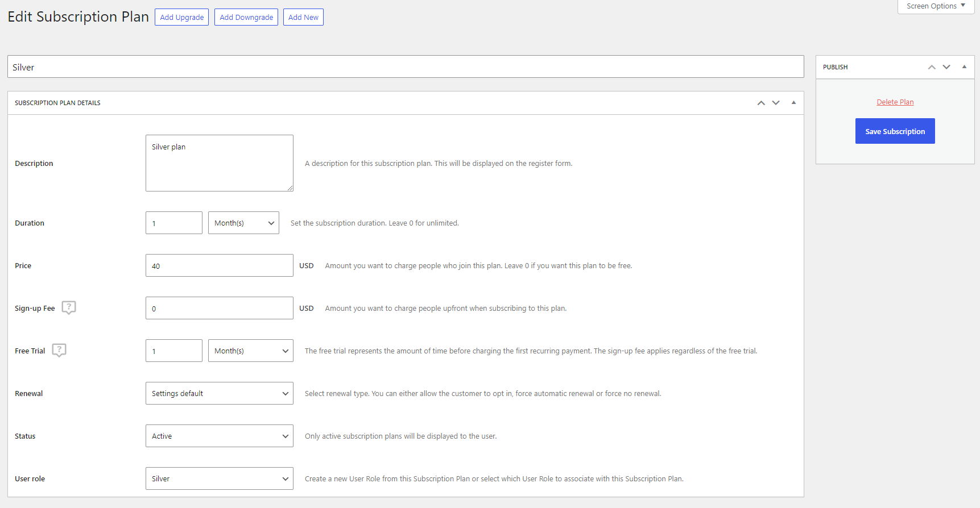Focus the Price input field
Screen dimensions: 980x508
[220, 265]
